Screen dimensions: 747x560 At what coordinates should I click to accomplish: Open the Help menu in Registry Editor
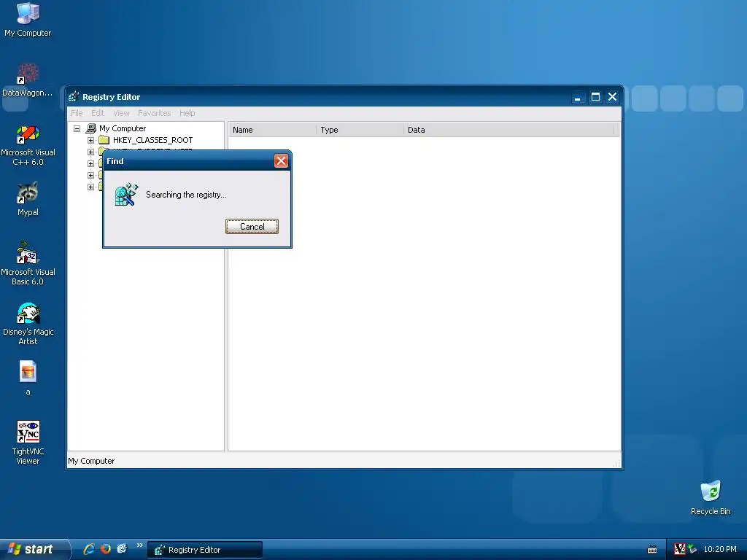tap(187, 113)
